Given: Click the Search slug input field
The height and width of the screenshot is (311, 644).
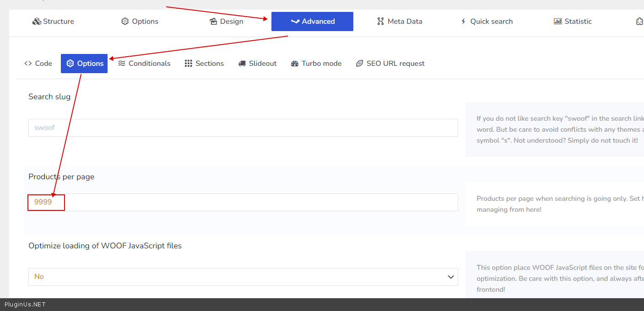Looking at the screenshot, I should click(243, 128).
